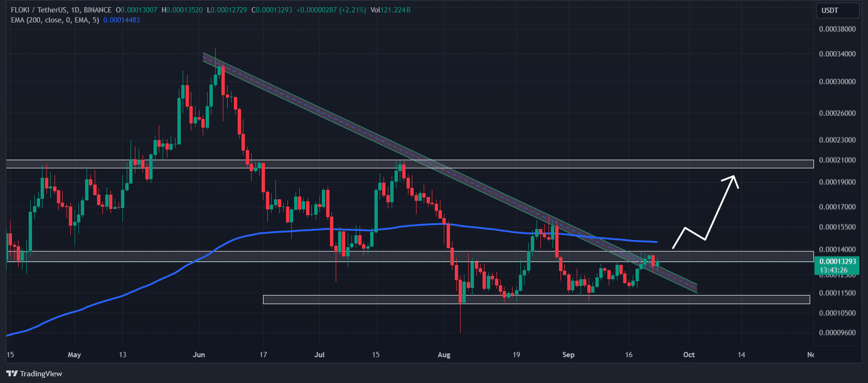Click the 19 date label on time axis
The width and height of the screenshot is (868, 383).
click(516, 355)
